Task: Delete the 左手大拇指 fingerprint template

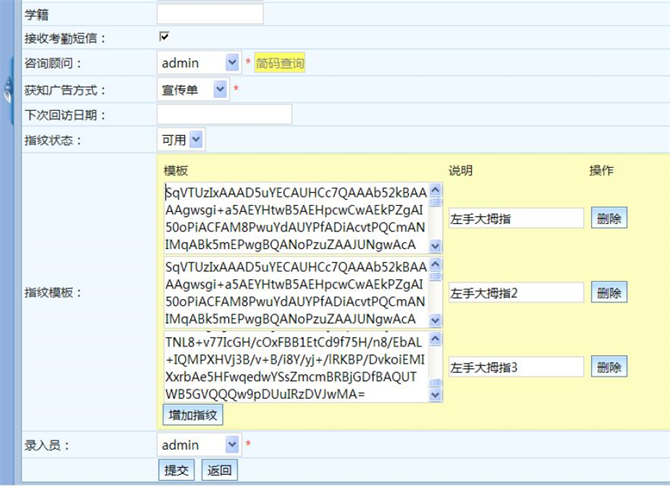Action: tap(608, 218)
